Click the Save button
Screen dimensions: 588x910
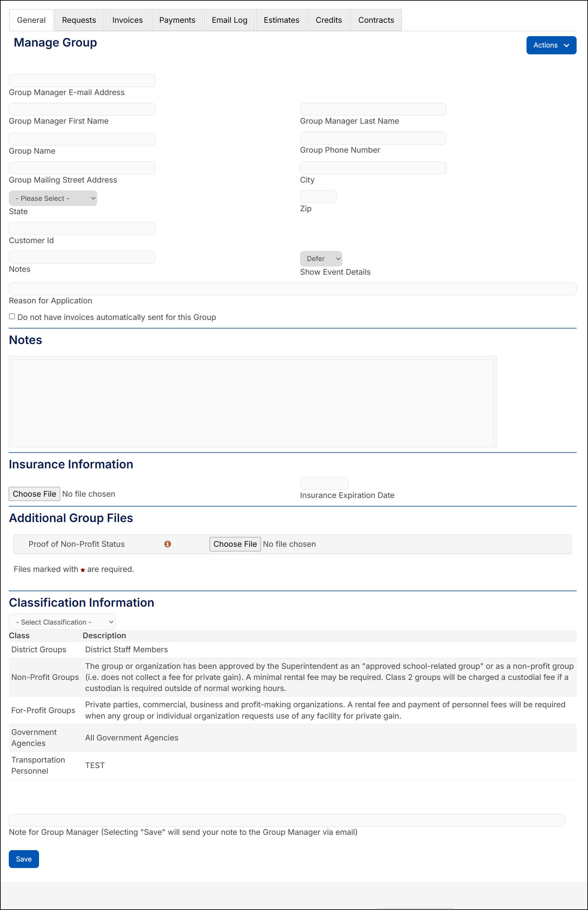tap(24, 859)
